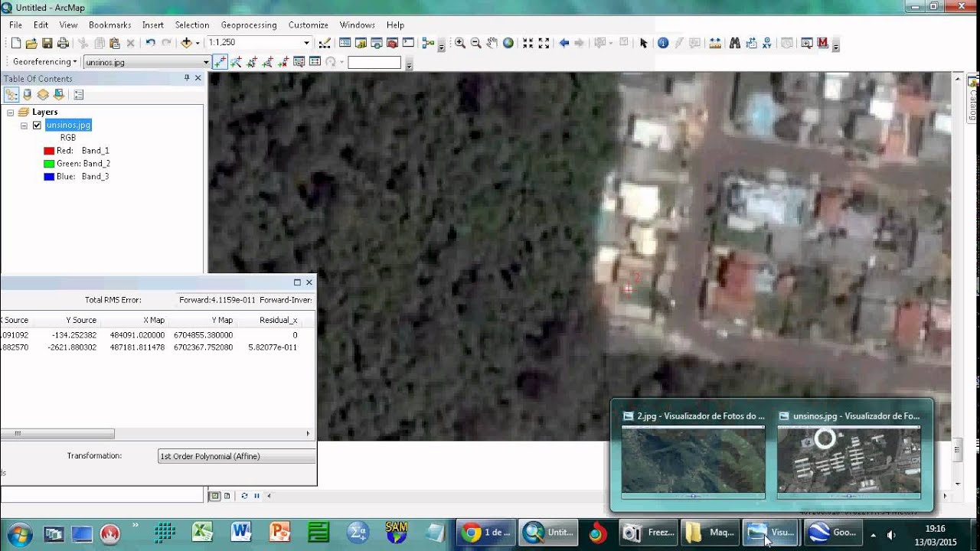Open Tools toolbar options overflow arrow
The image size is (980, 551).
tap(835, 46)
